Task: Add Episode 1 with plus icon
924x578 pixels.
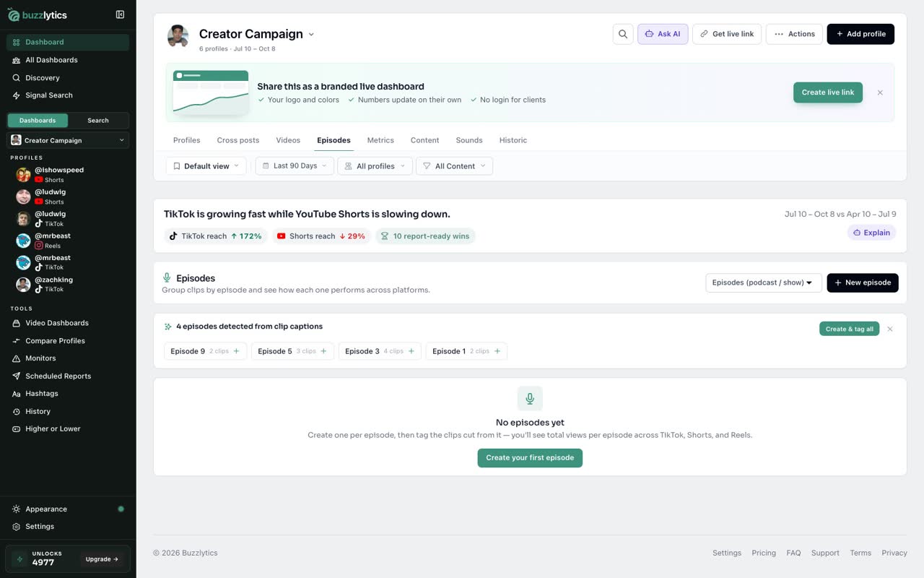Action: [497, 351]
